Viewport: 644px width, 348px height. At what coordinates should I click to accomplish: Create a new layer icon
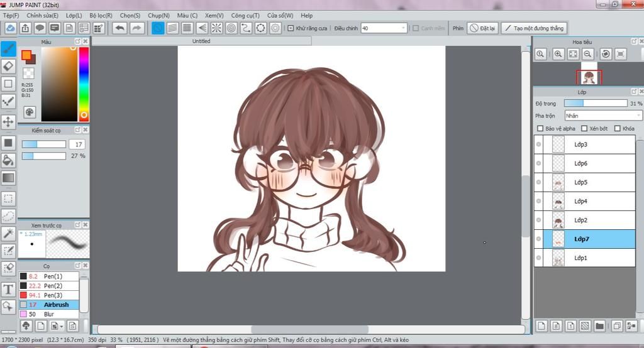[541, 326]
